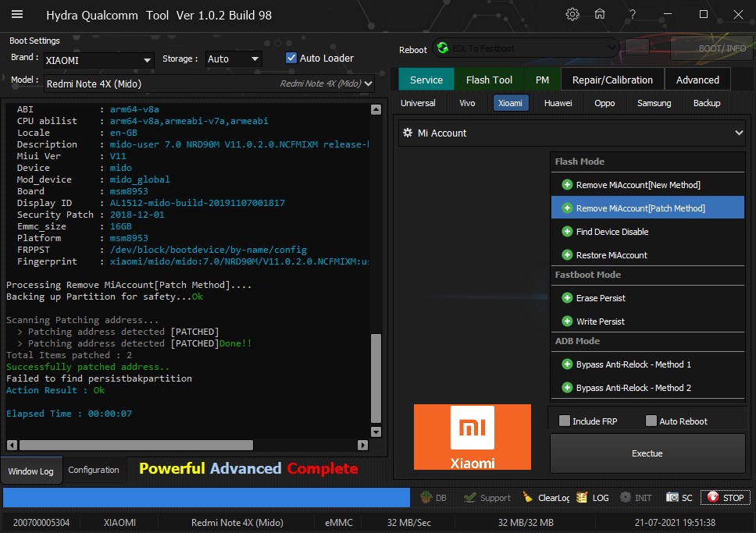Select the Xioami sub-tab
This screenshot has width=756, height=533.
[x=510, y=103]
